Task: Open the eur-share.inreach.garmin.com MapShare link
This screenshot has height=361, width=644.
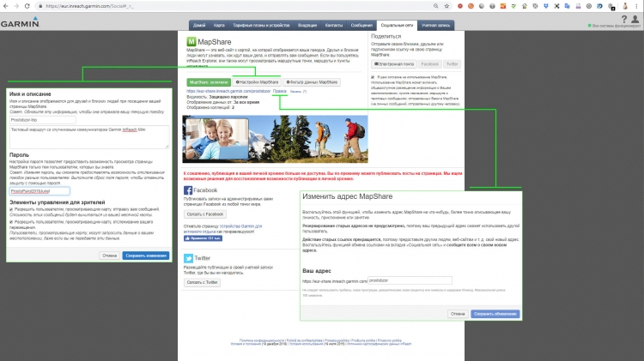Action: (x=228, y=91)
